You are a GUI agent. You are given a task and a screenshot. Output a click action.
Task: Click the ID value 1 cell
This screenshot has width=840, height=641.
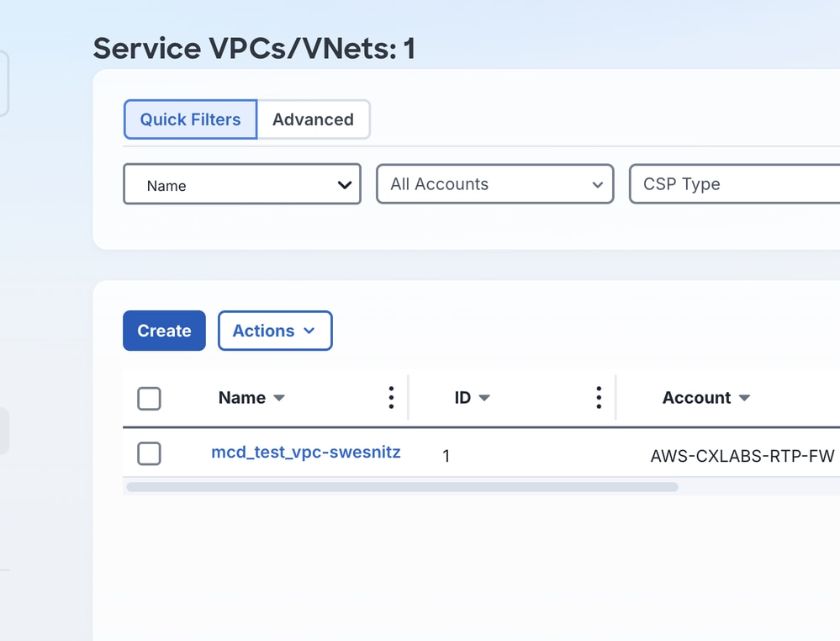[x=446, y=456]
